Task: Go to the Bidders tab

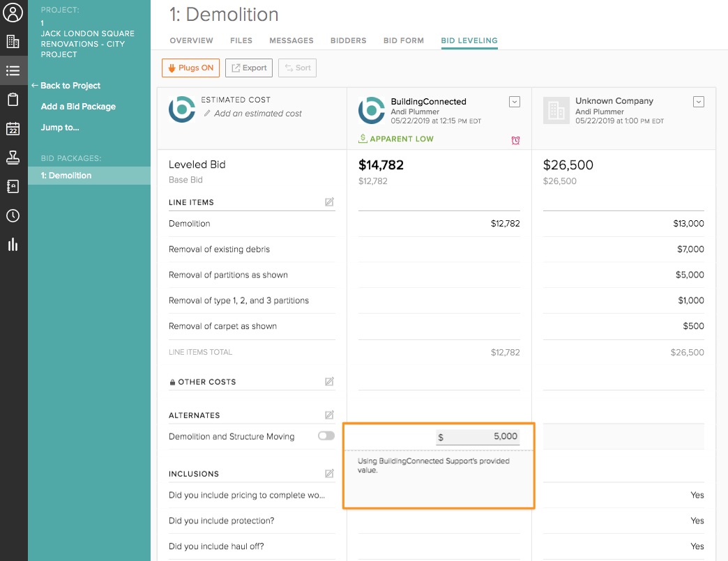Action: pyautogui.click(x=348, y=40)
